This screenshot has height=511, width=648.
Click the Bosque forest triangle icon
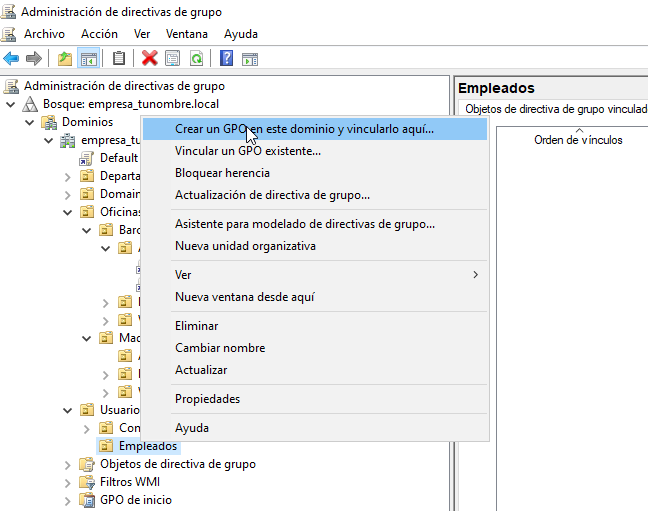click(x=30, y=104)
